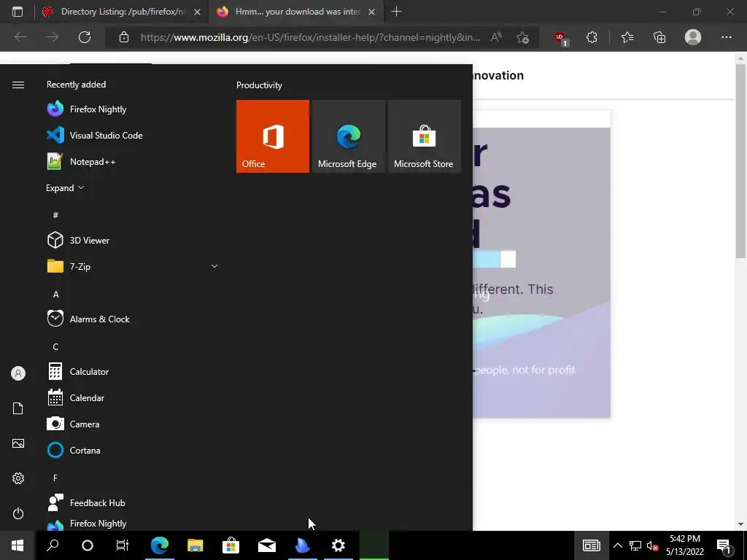Open News and interests taskbar icon
The height and width of the screenshot is (560, 747).
pyautogui.click(x=591, y=545)
